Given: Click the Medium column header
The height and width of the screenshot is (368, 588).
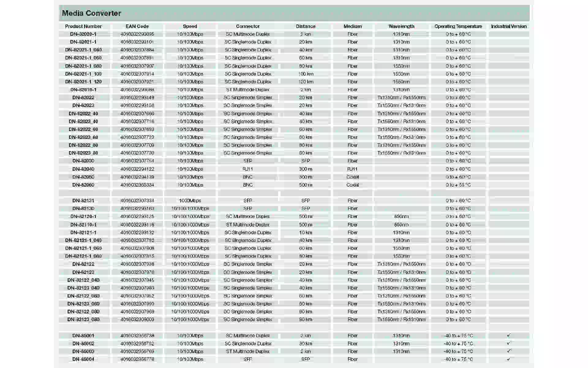Looking at the screenshot, I should point(352,26).
